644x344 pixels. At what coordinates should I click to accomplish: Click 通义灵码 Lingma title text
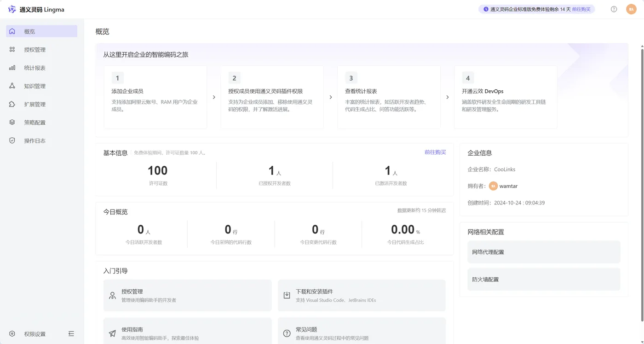pos(42,9)
